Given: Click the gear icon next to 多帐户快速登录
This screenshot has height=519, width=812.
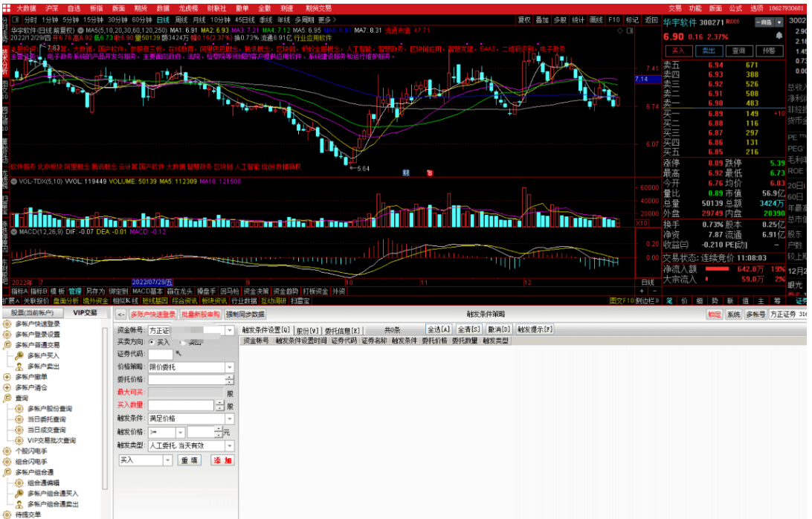Looking at the screenshot, I should 7,323.
